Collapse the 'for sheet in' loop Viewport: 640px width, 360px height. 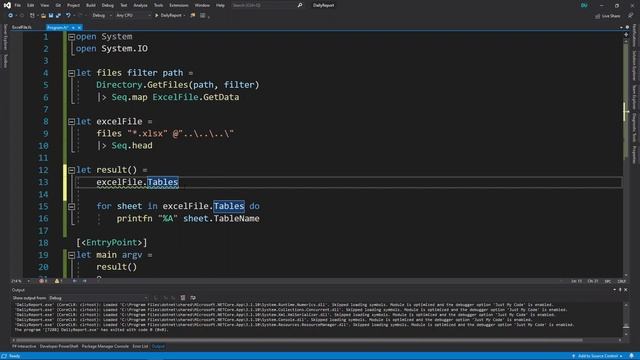(71, 207)
